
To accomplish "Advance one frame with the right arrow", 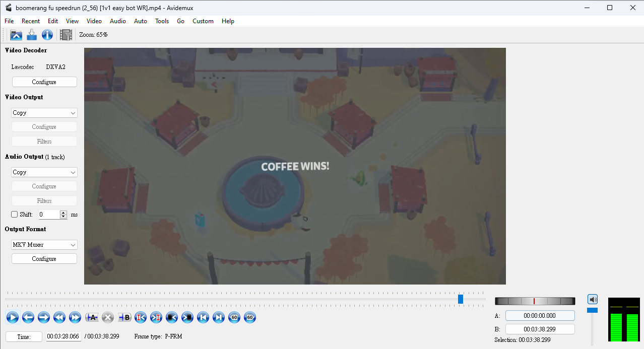I will pos(44,317).
